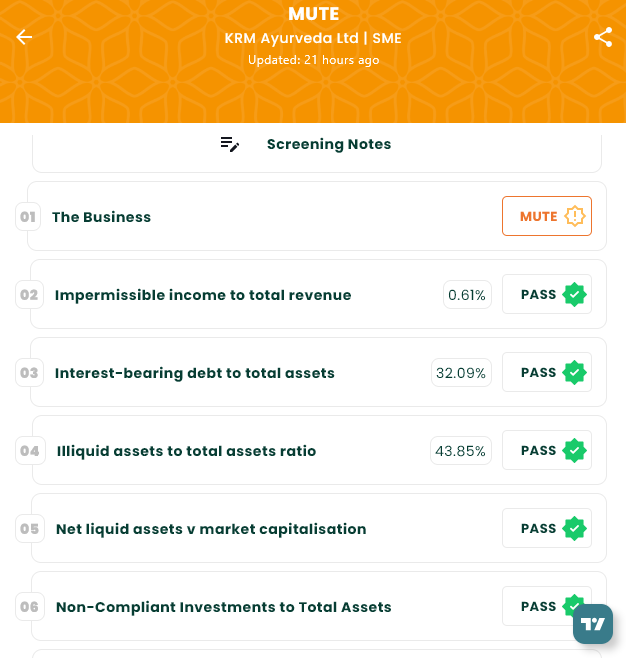Expand Impermissible income to total revenue row
This screenshot has width=626, height=658.
pos(203,295)
